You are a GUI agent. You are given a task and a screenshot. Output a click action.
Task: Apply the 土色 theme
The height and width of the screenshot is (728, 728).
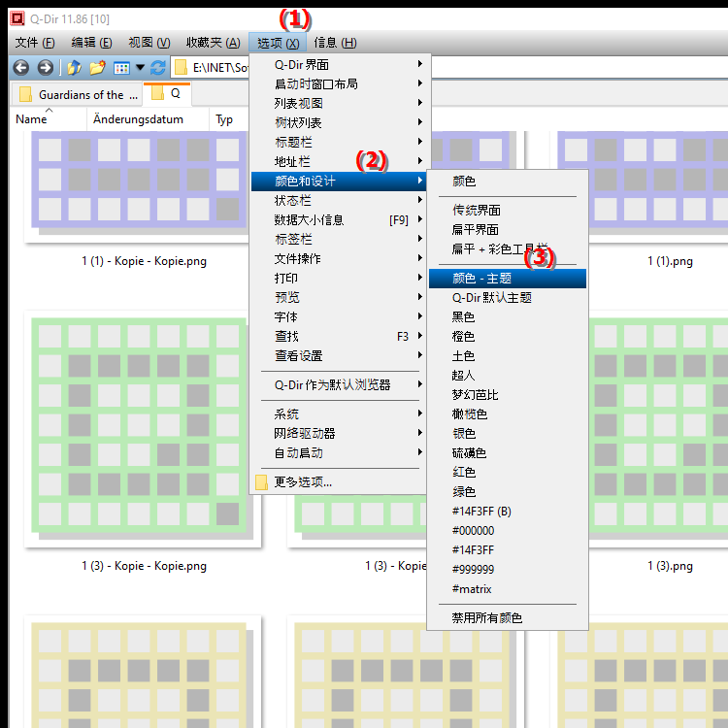pyautogui.click(x=508, y=356)
